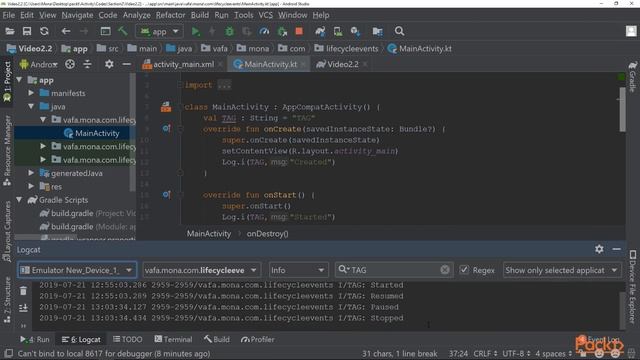The height and width of the screenshot is (360, 640).
Task: Switch to activity_main.xml editor tab
Action: (182, 64)
